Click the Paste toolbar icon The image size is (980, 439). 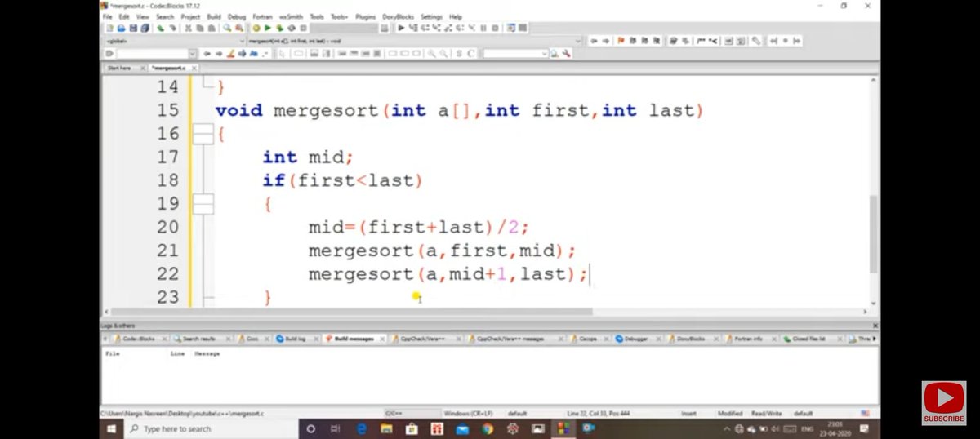[x=212, y=28]
